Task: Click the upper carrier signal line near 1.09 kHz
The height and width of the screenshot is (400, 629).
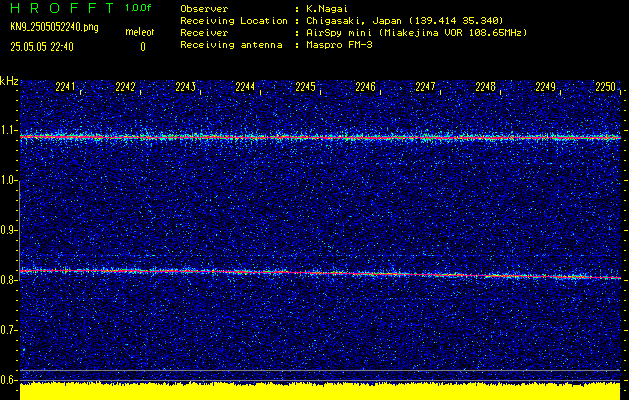Action: coord(321,138)
